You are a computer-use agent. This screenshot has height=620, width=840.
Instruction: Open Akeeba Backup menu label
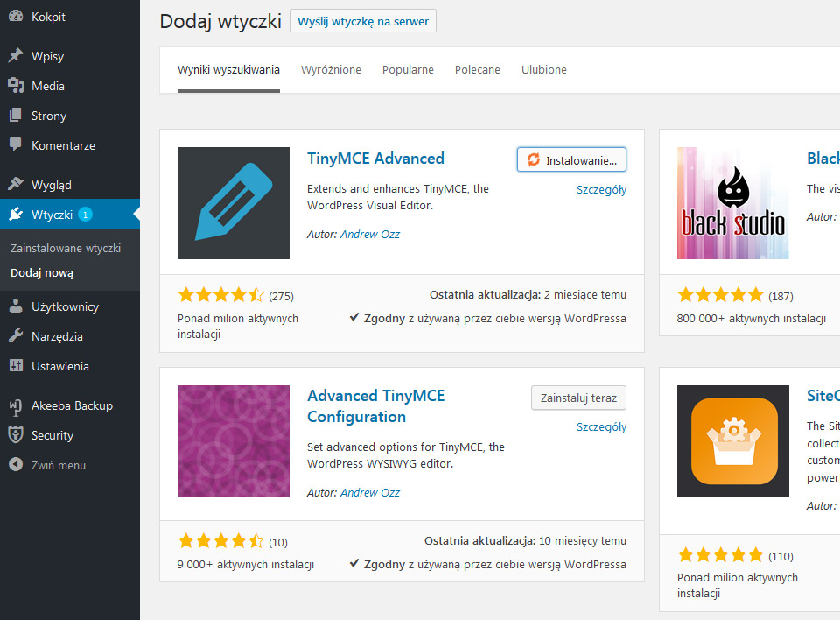[x=73, y=406]
